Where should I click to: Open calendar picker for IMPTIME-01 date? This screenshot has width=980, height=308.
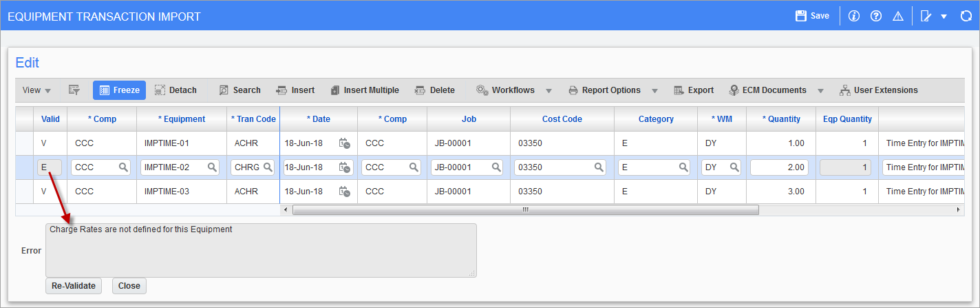tap(345, 143)
